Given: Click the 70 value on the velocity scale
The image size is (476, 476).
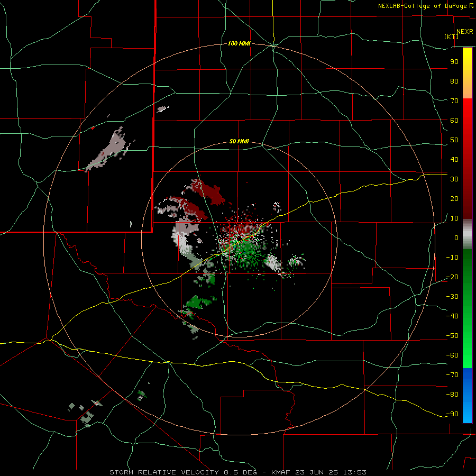Looking at the screenshot, I should point(454,101).
